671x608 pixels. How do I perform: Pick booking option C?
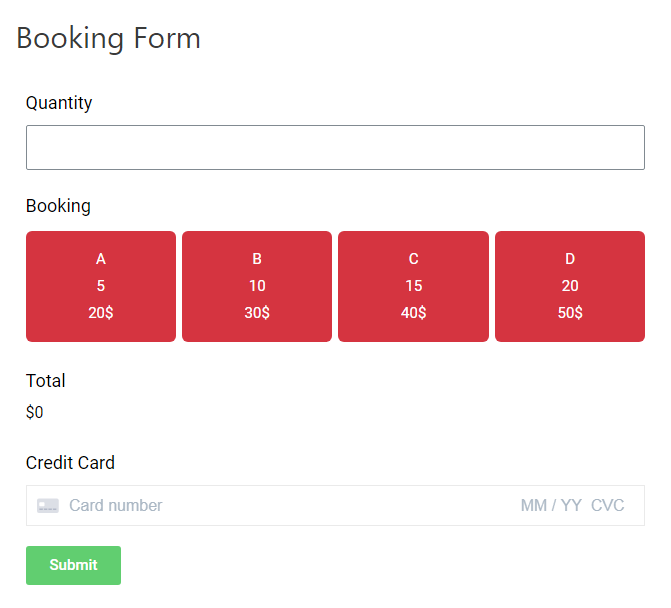[x=413, y=286]
